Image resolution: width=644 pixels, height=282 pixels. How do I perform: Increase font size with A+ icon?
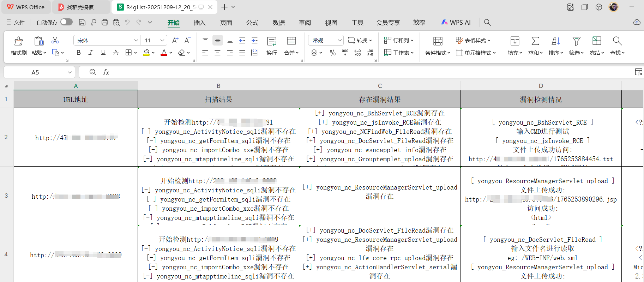point(175,40)
